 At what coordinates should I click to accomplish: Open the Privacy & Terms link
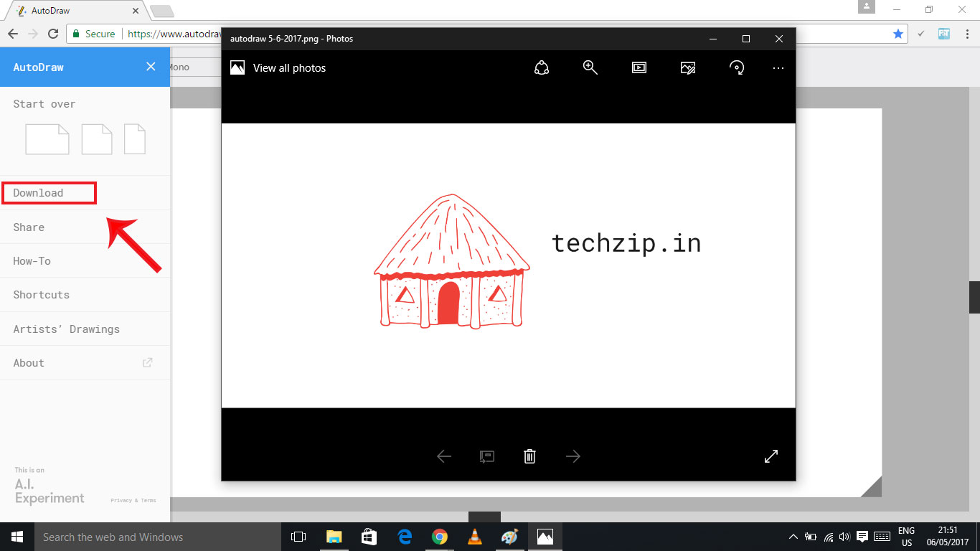133,501
